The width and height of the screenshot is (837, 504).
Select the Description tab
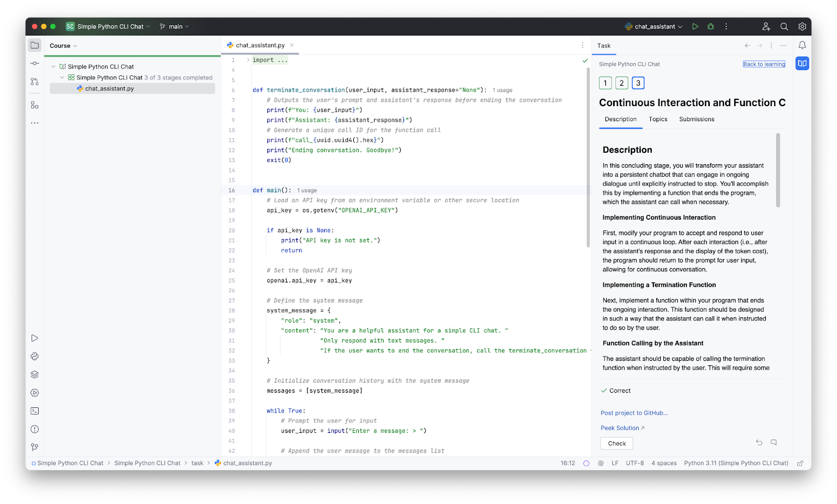620,119
